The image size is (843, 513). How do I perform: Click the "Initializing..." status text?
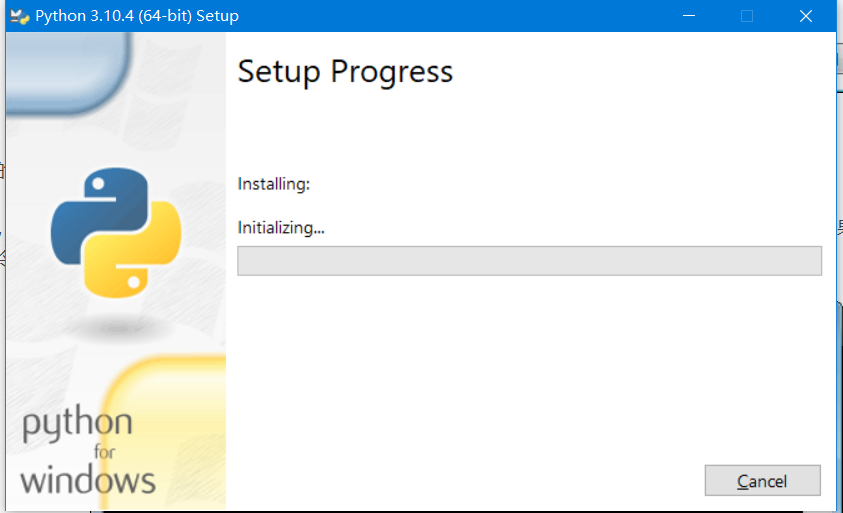click(x=281, y=228)
